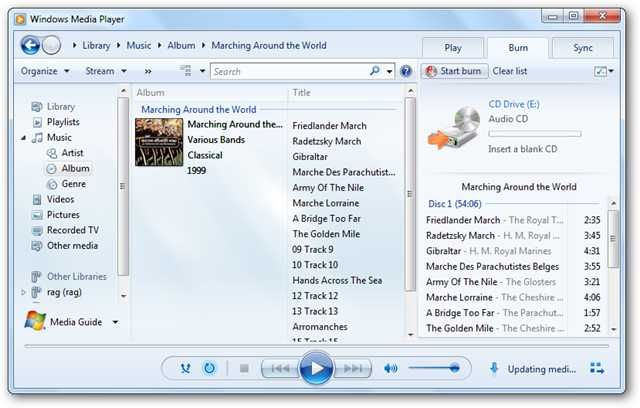The height and width of the screenshot is (408, 640).
Task: Open the Stream dropdown menu
Action: 106,71
